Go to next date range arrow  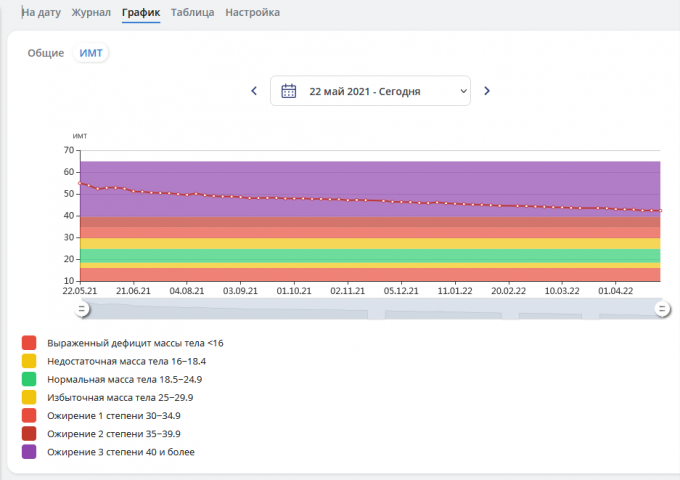pyautogui.click(x=487, y=91)
